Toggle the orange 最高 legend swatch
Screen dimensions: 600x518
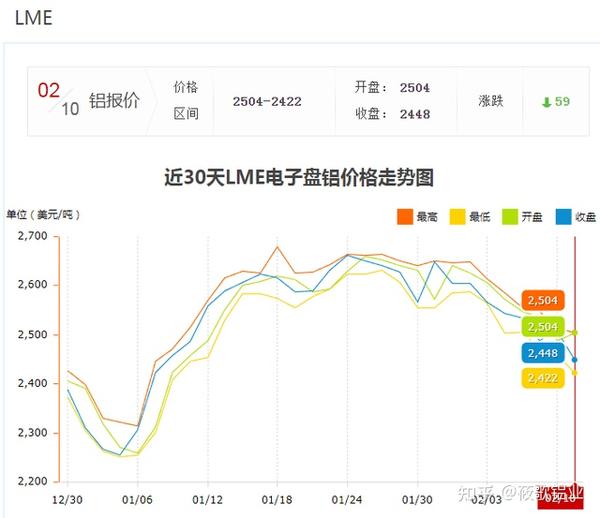405,217
